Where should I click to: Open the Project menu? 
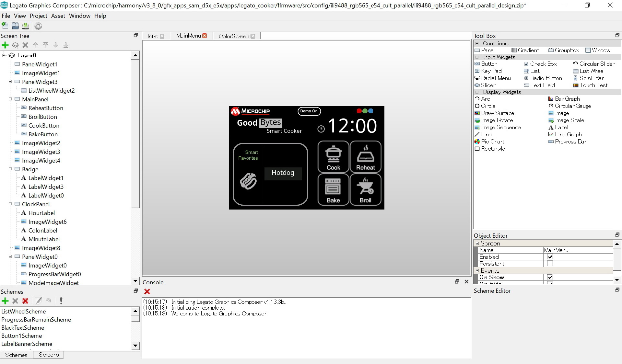39,16
